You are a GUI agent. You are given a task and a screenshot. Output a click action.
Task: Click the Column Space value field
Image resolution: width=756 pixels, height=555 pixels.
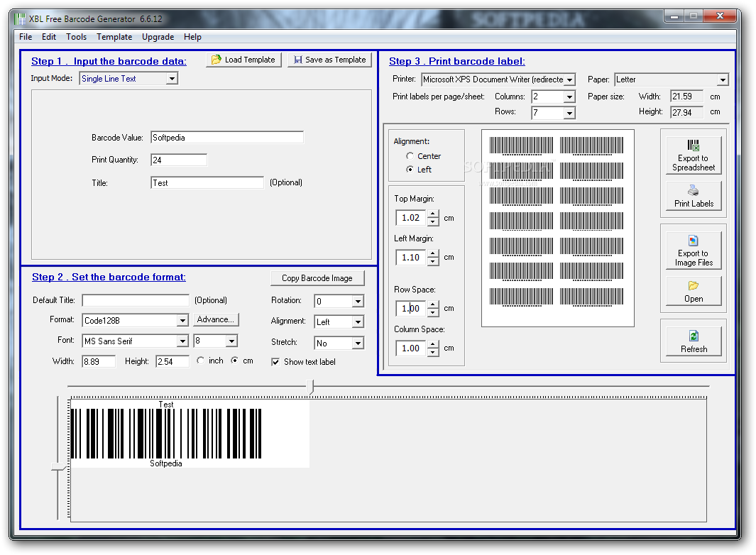click(x=411, y=348)
